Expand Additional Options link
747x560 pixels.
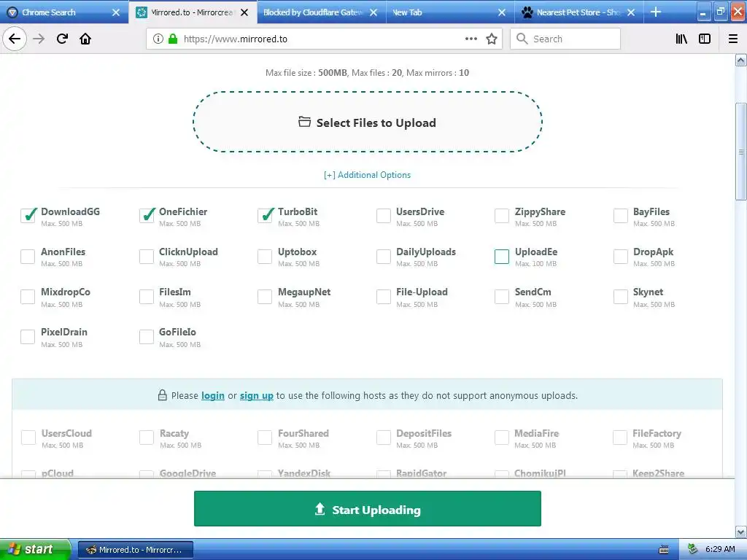[367, 175]
